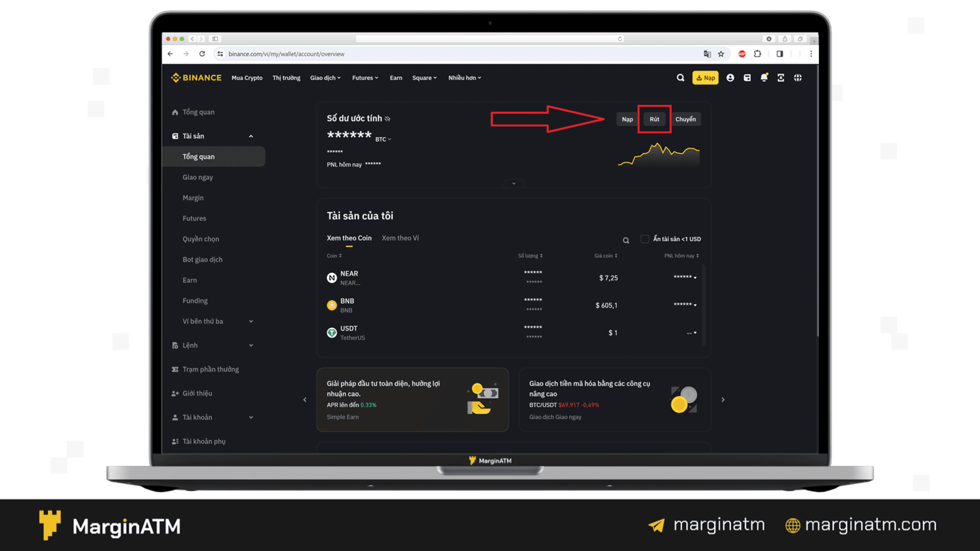Click the Binance logo
Screen dimensions: 980x551
(196, 78)
